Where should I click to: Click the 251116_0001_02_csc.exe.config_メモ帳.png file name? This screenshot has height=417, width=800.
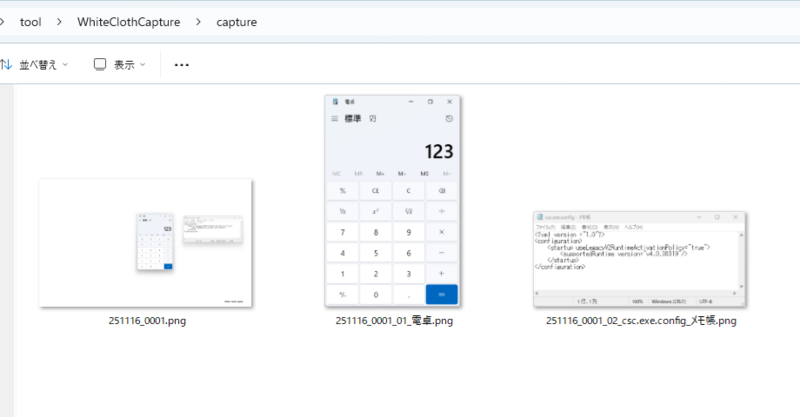[641, 322]
